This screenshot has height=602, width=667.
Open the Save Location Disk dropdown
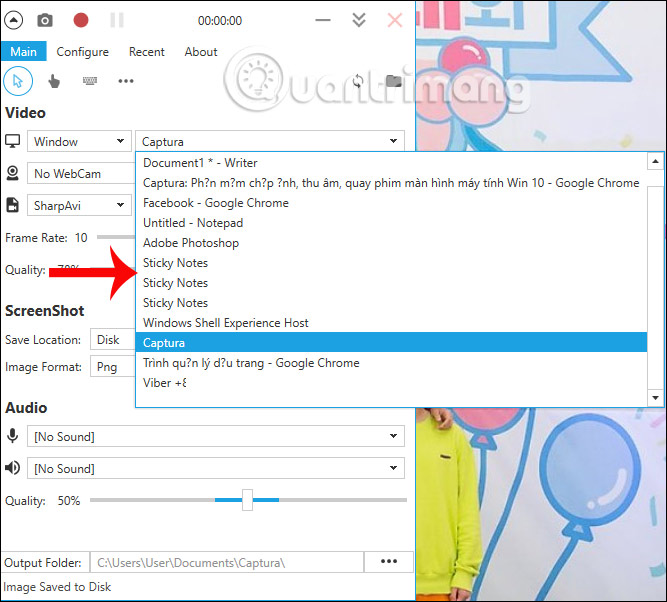coord(113,340)
